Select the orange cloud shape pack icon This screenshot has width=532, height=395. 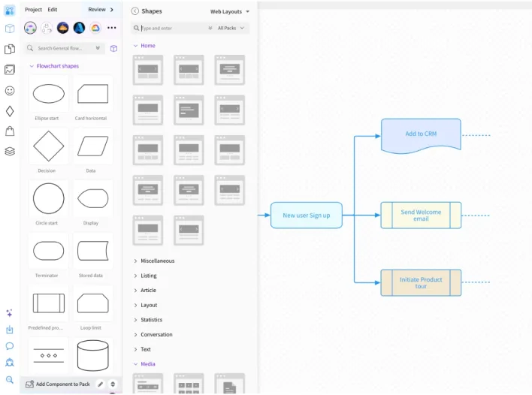click(63, 28)
